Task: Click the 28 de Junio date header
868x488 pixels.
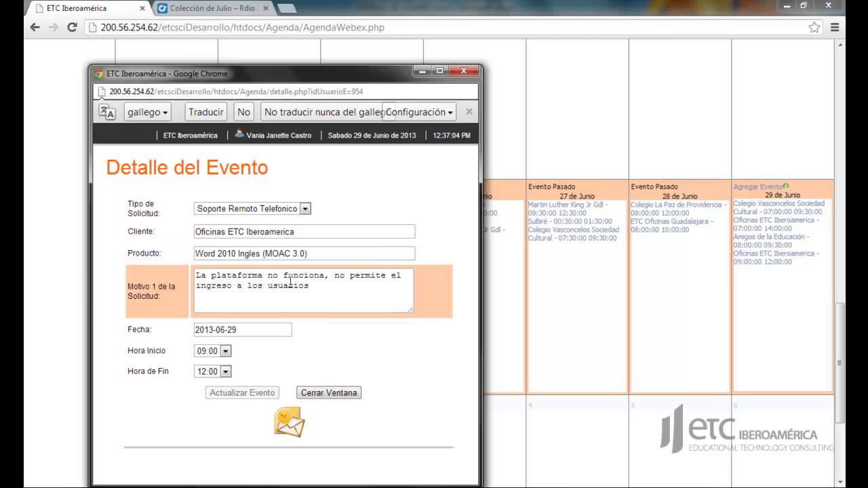Action: click(x=680, y=197)
